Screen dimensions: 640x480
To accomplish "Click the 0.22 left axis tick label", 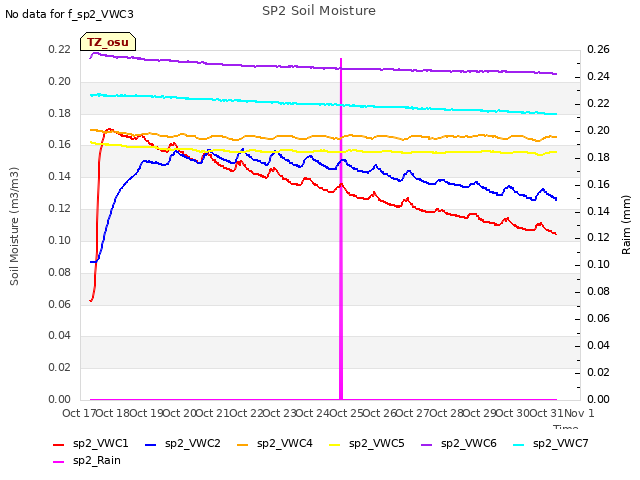I will coord(60,49).
